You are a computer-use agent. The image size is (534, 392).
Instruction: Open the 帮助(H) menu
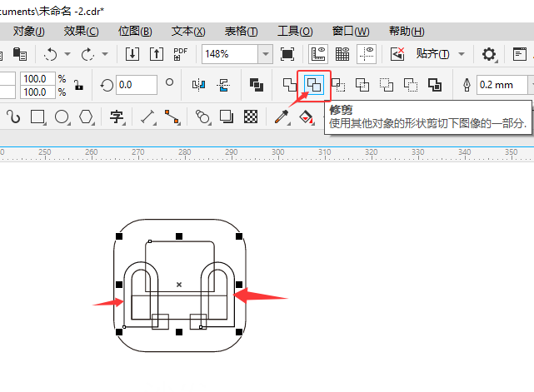[x=407, y=32]
